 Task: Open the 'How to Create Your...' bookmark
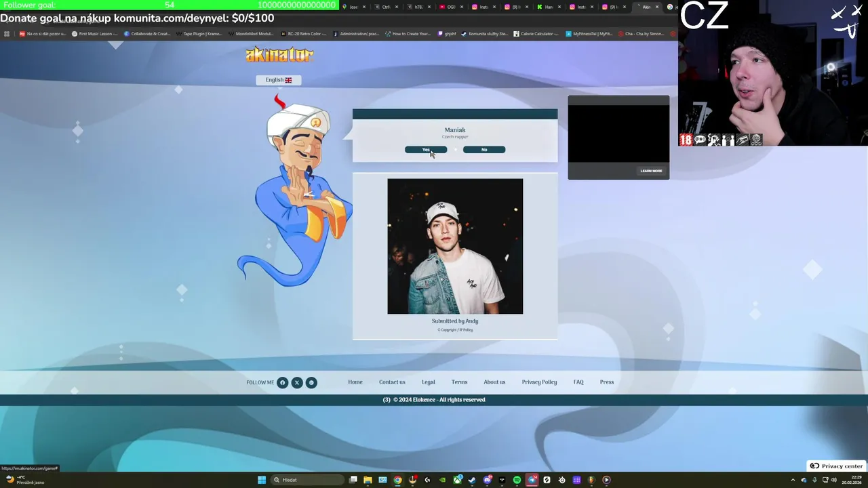tap(408, 34)
